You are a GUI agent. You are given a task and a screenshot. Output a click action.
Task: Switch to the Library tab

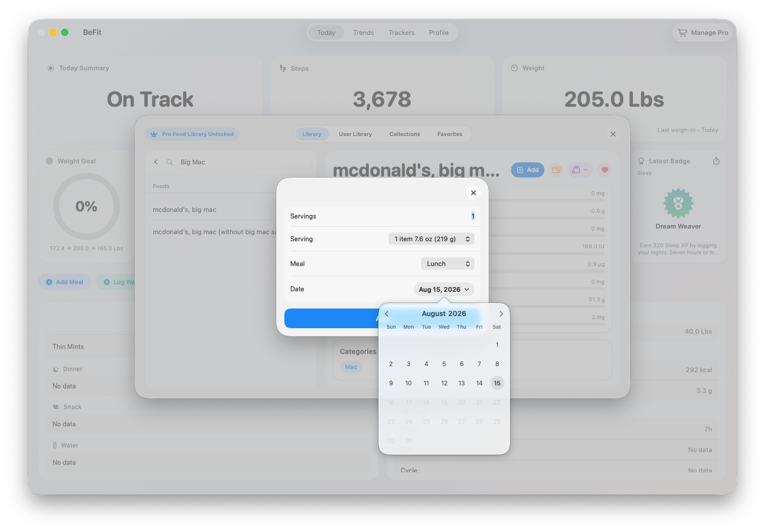(312, 134)
